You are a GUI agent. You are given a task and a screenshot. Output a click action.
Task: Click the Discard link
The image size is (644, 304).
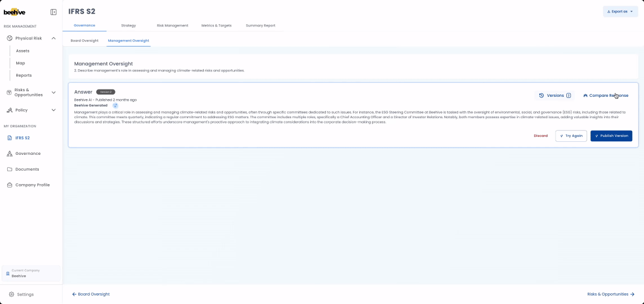[540, 136]
